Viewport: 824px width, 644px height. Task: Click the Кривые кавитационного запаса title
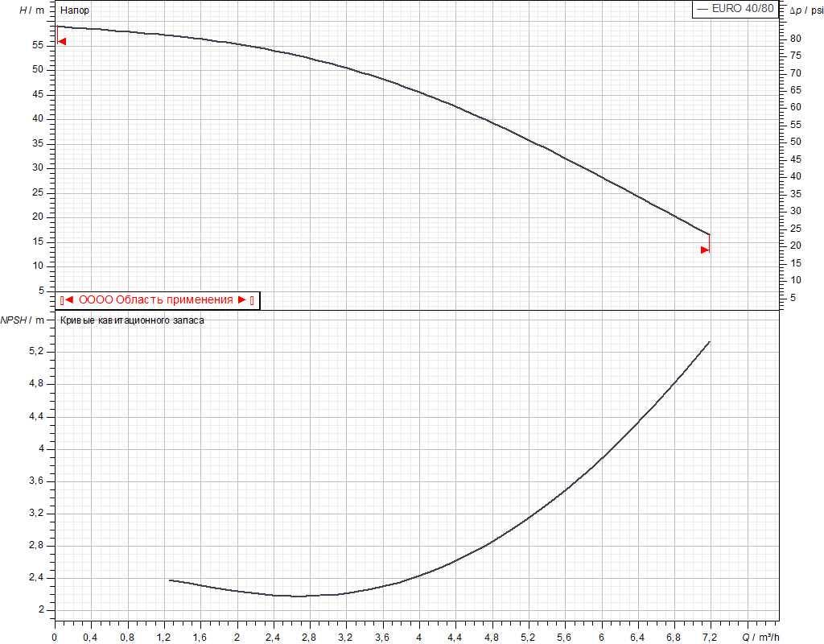click(132, 320)
